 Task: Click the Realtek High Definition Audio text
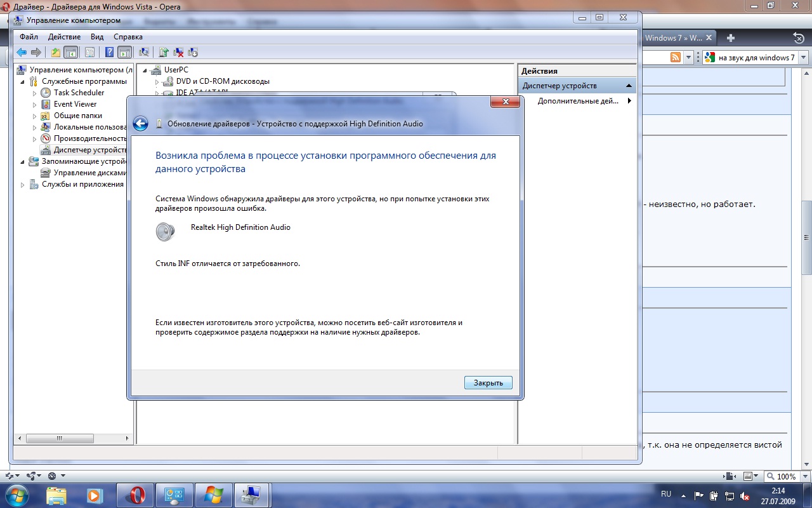click(240, 227)
